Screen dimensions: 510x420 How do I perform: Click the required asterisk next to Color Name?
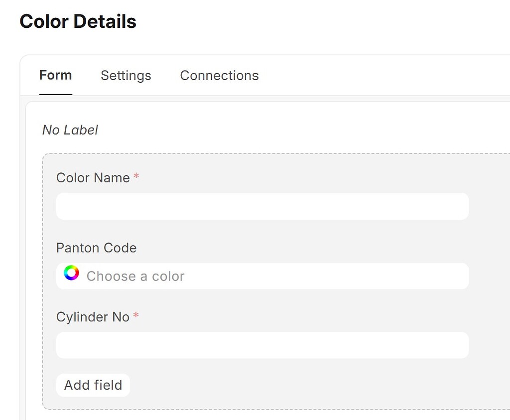[136, 176]
